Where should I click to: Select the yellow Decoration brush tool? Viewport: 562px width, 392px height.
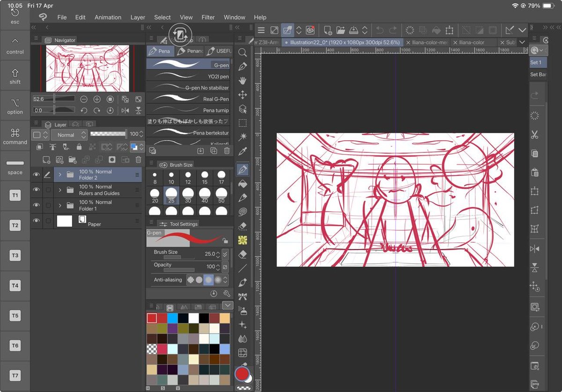(243, 240)
